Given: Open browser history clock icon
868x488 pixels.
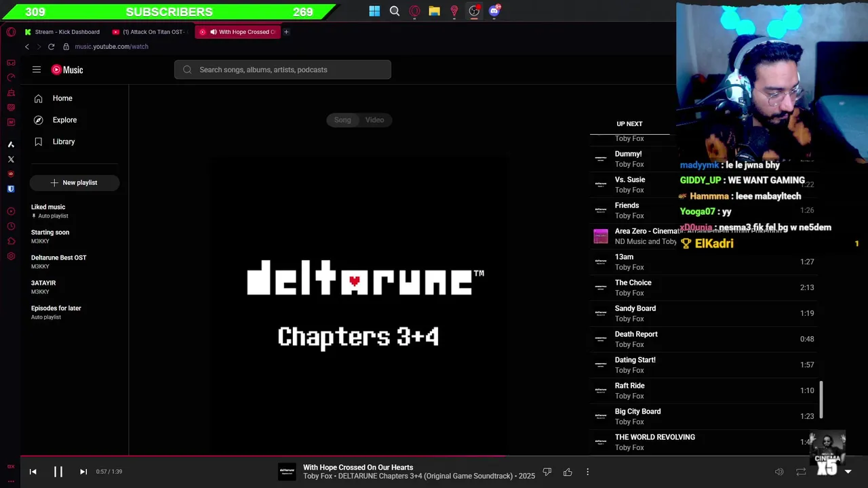Looking at the screenshot, I should (11, 226).
